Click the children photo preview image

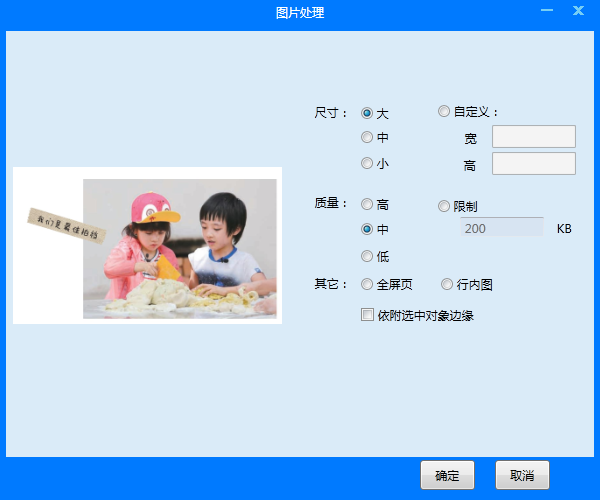[x=179, y=248]
